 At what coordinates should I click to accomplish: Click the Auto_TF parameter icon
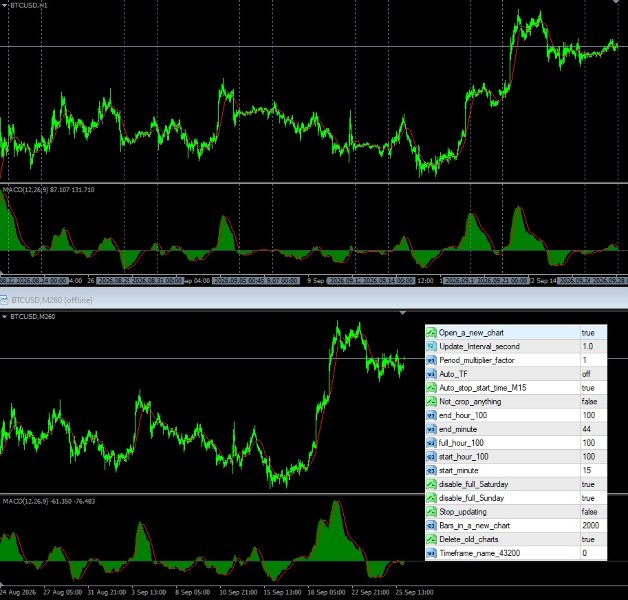pos(431,374)
